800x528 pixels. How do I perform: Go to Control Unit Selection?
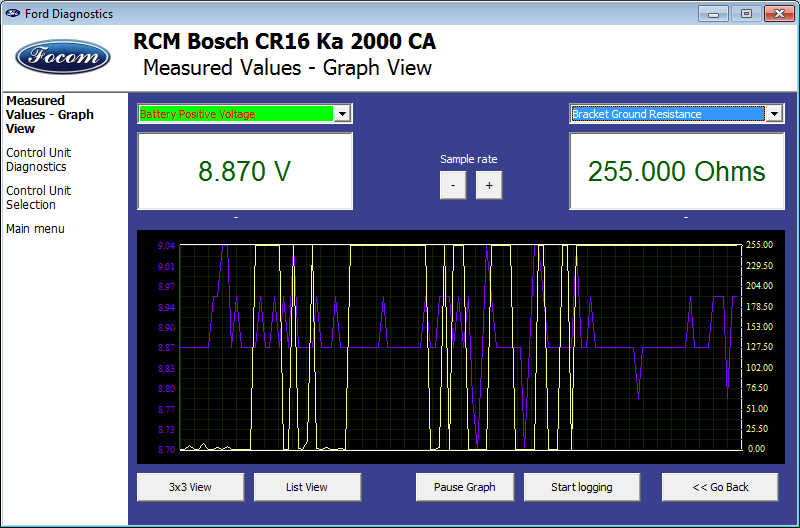[x=38, y=197]
